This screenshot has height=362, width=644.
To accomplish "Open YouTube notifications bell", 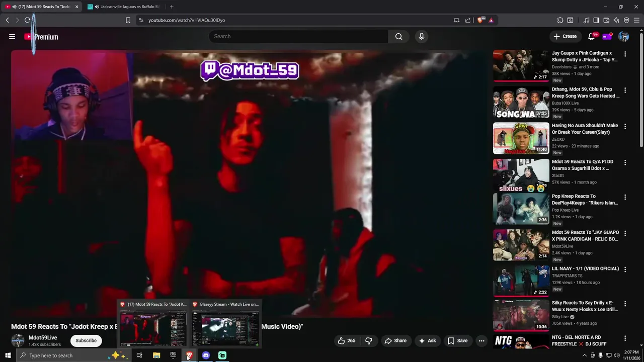I will tap(592, 36).
